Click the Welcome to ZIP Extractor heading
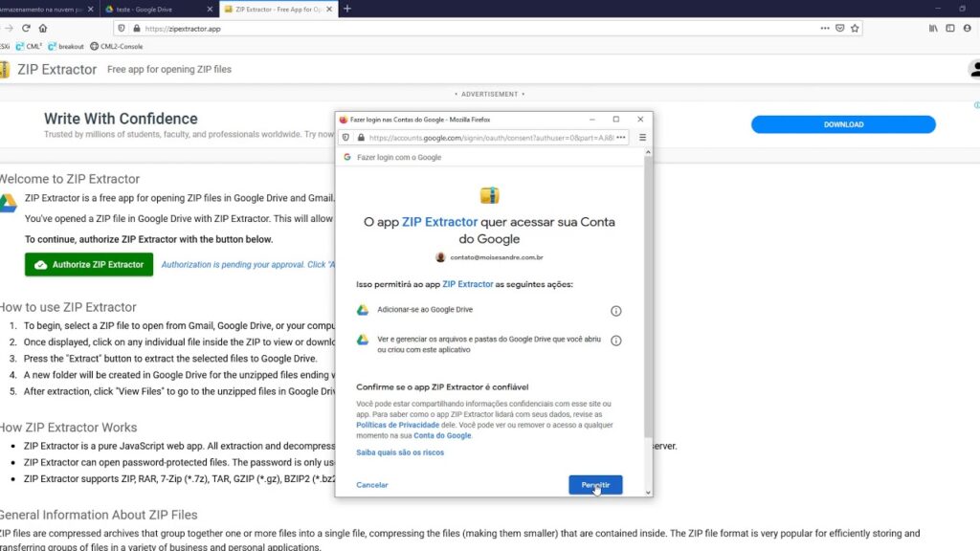 pyautogui.click(x=69, y=179)
